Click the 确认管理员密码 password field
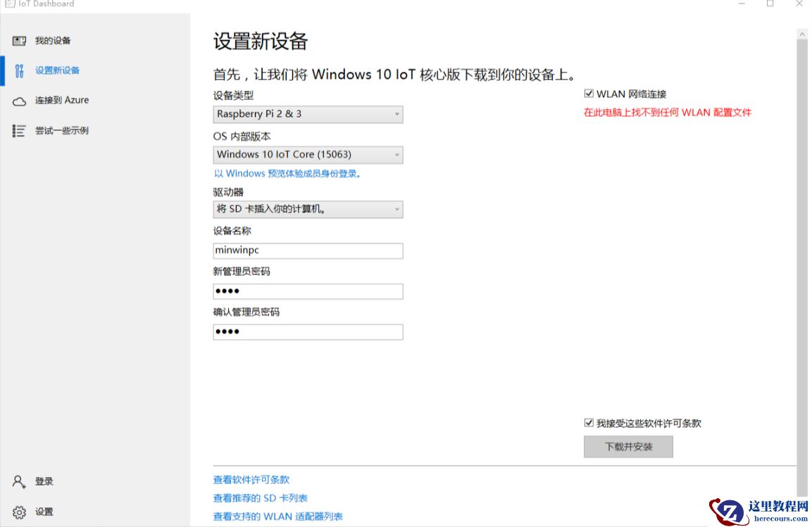This screenshot has width=812, height=527. 308,332
